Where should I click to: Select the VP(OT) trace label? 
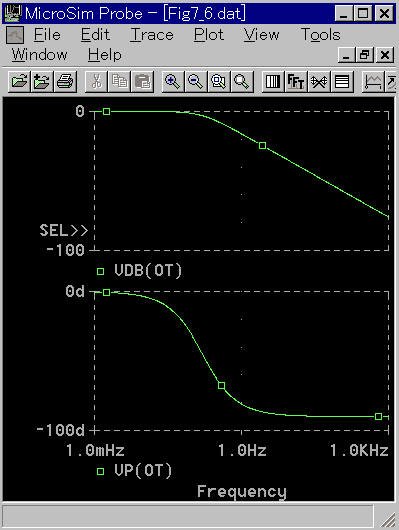[143, 471]
